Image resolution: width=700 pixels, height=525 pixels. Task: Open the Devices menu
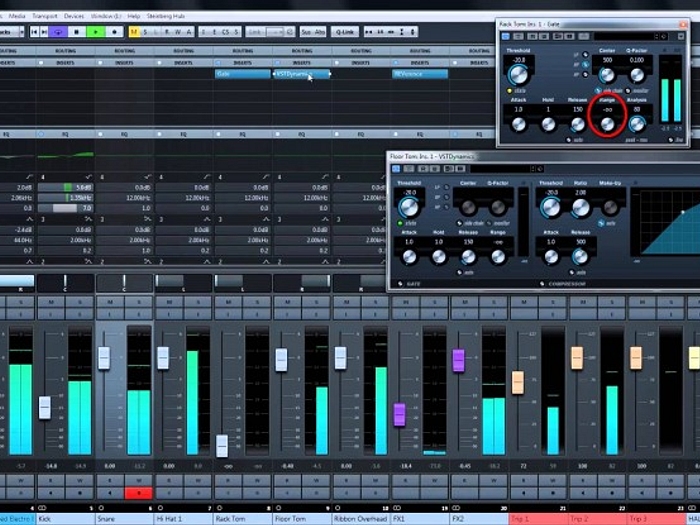[x=74, y=16]
